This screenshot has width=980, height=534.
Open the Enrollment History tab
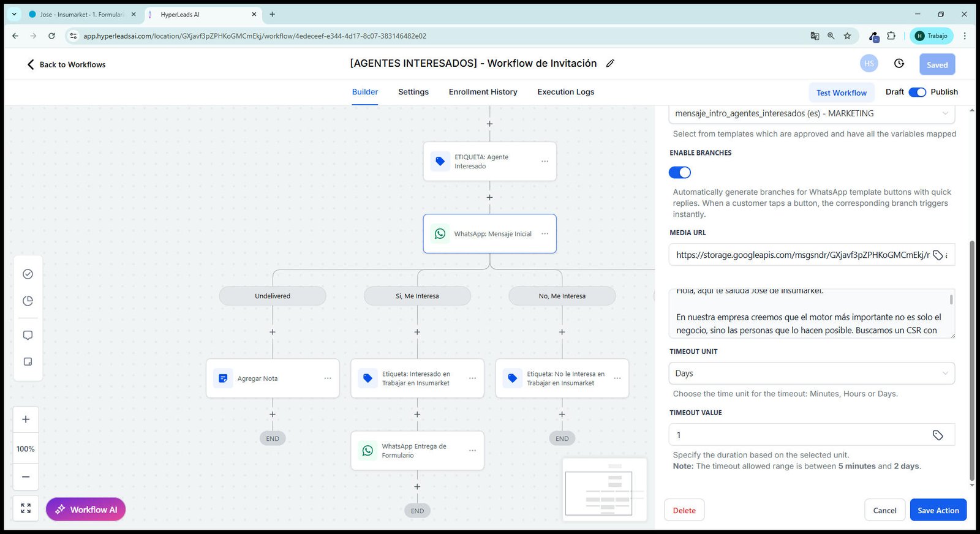click(483, 92)
